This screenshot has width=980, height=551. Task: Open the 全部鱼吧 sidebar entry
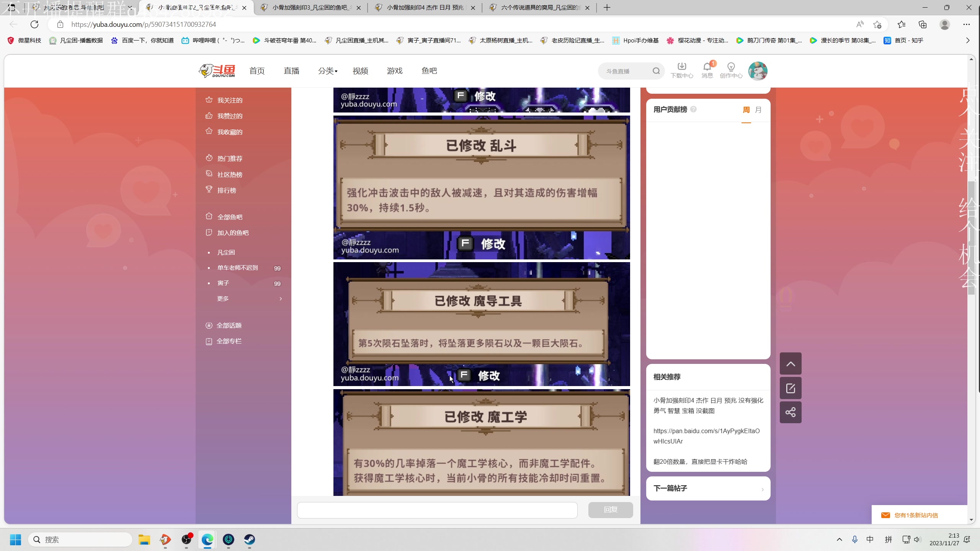pos(230,217)
